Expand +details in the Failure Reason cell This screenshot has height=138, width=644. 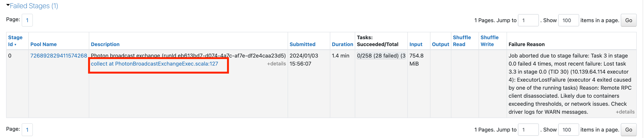pos(625,112)
